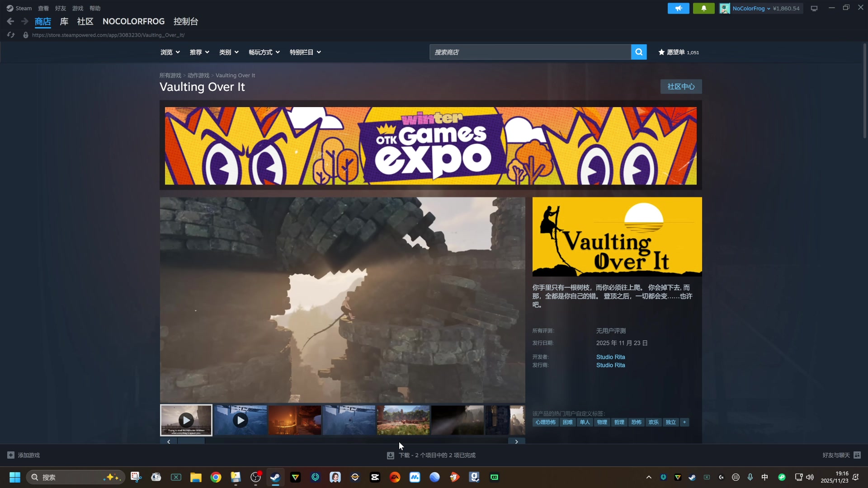Select the green landscape screenshot thumbnail
868x488 pixels.
(x=403, y=420)
